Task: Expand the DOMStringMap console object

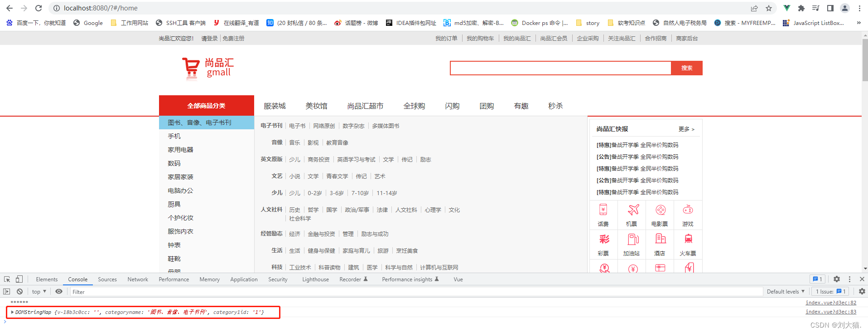Action: click(x=12, y=312)
